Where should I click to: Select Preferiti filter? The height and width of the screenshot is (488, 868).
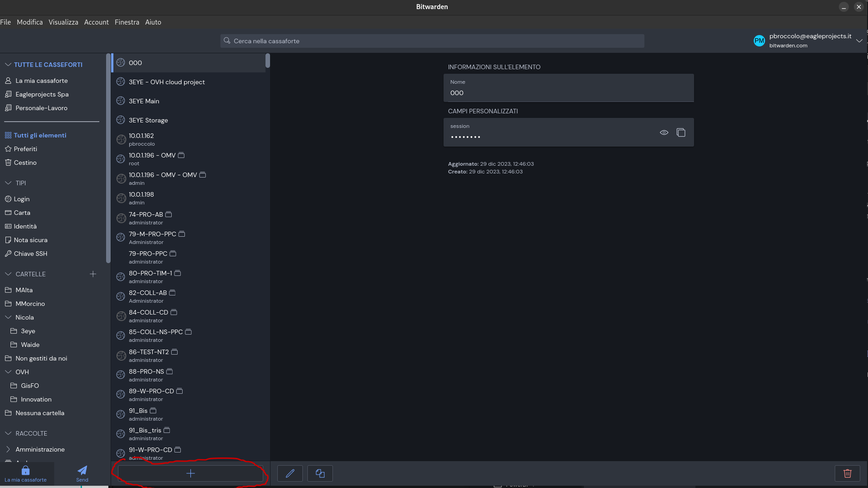pyautogui.click(x=26, y=149)
